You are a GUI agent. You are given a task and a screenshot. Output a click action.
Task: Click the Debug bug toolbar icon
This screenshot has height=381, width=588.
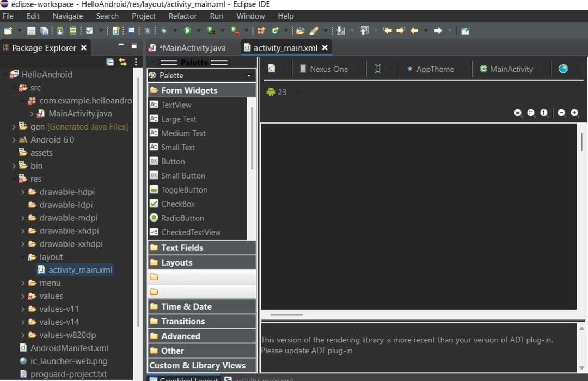163,30
